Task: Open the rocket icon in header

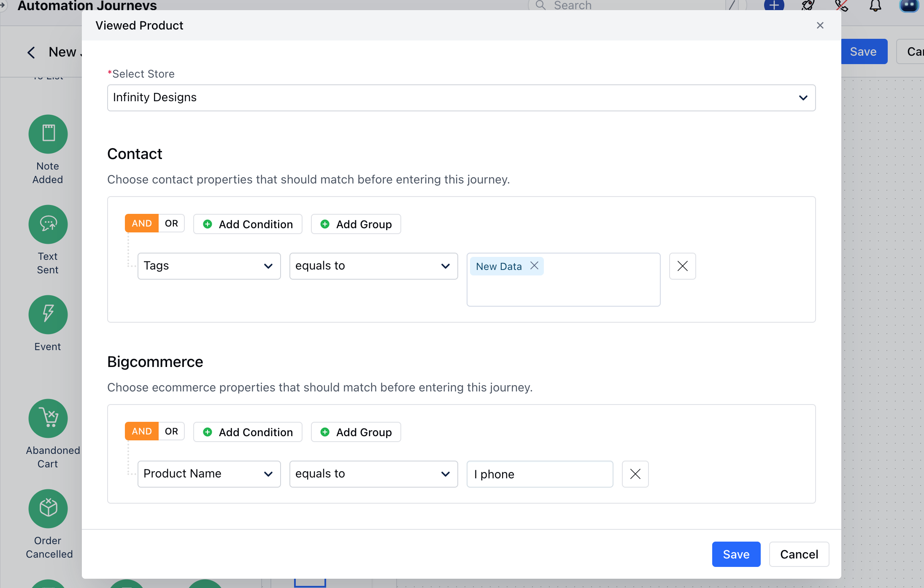Action: tap(808, 5)
